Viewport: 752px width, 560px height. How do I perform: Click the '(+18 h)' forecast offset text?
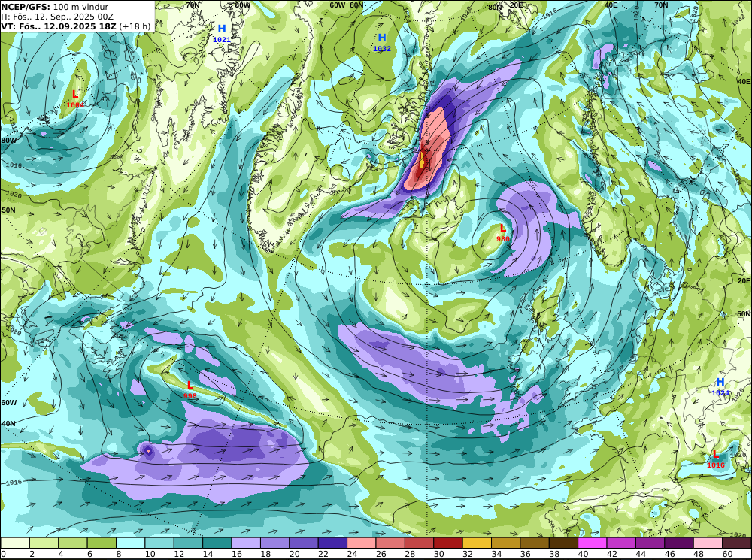(x=135, y=26)
